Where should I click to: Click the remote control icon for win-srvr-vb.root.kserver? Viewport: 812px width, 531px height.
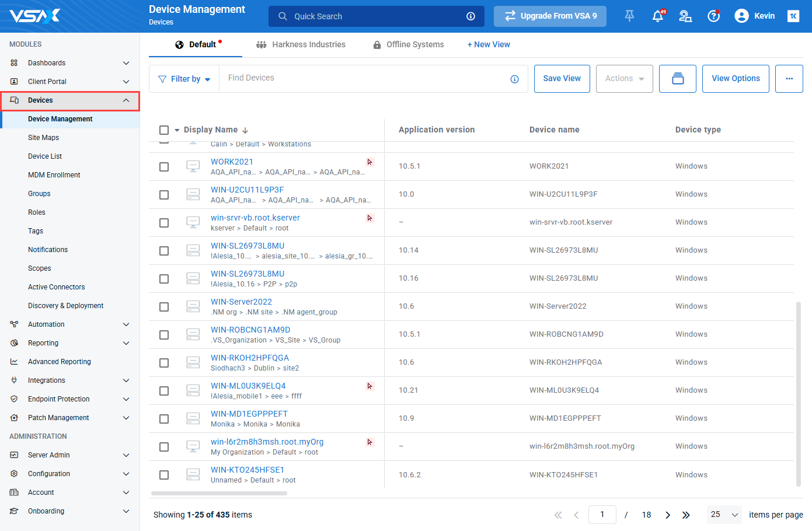point(370,218)
